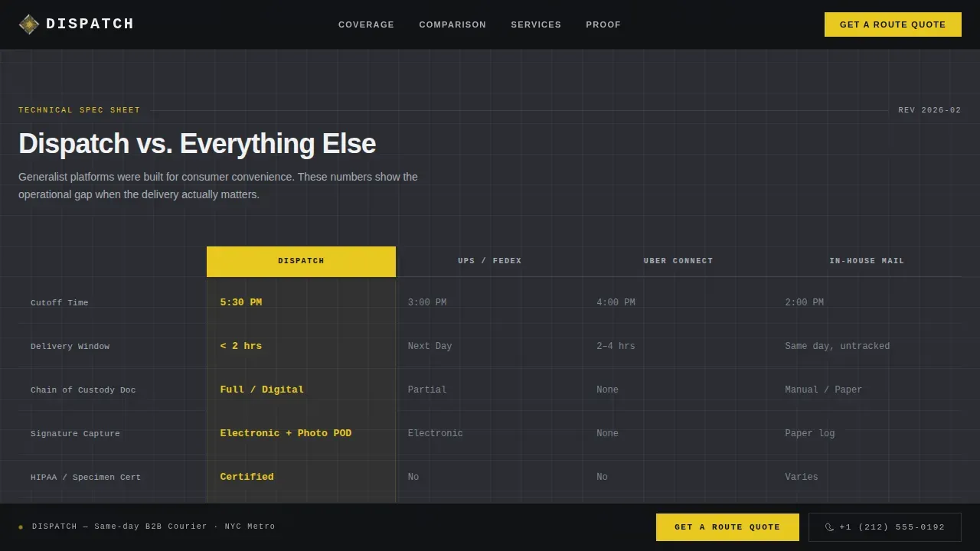Click the Certified HIPAA value
This screenshot has height=551, width=980.
point(247,477)
